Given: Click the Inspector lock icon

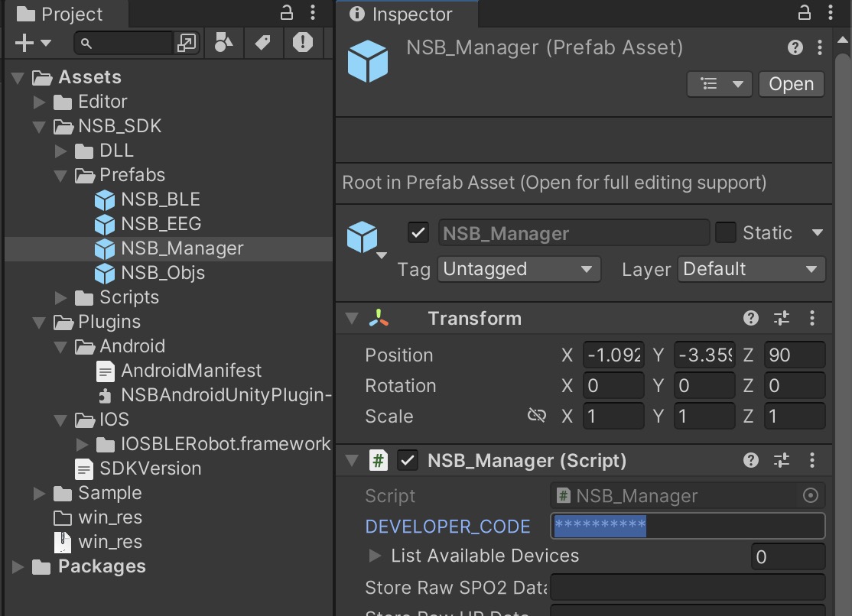Looking at the screenshot, I should point(803,12).
